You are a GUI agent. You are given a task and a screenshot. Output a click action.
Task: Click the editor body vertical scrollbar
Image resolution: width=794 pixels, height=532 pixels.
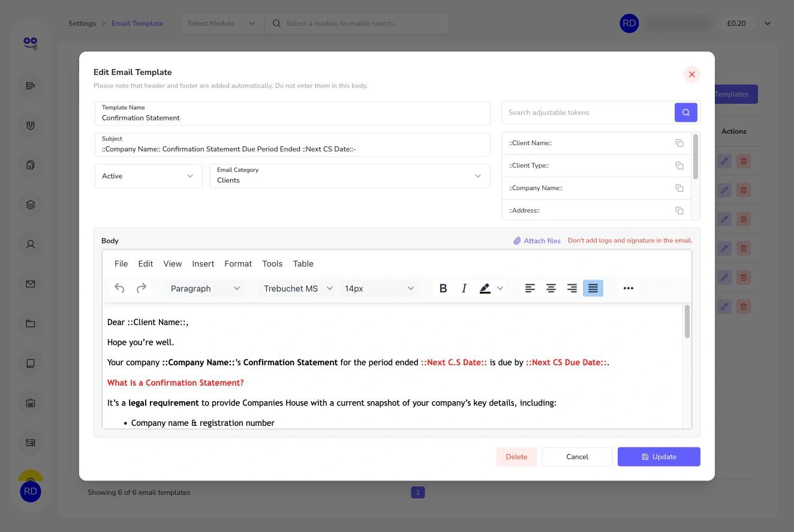[x=687, y=321]
